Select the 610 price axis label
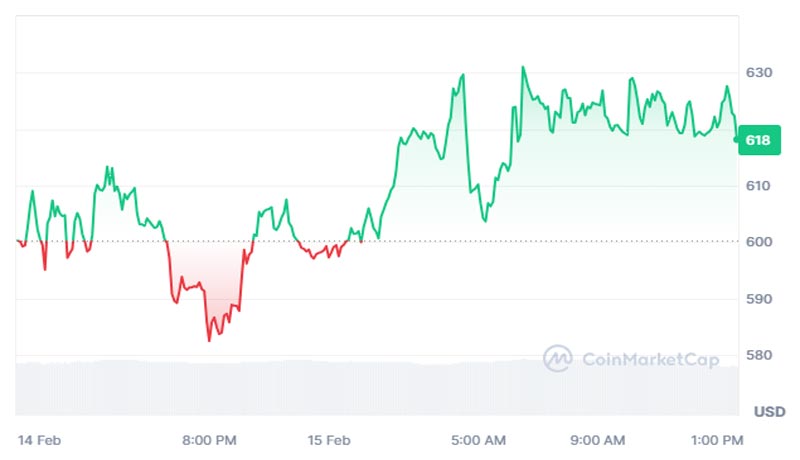The width and height of the screenshot is (800, 460). [x=759, y=186]
